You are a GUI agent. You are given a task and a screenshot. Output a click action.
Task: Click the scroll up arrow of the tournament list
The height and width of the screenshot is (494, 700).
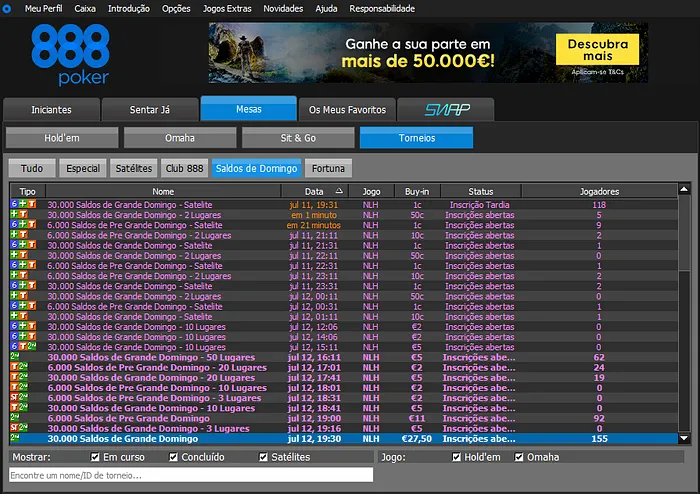click(684, 190)
